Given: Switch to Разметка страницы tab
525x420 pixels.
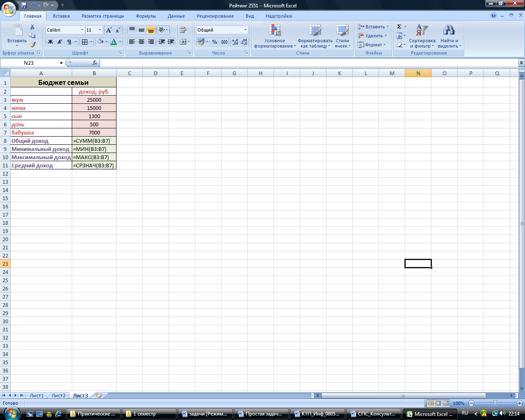Looking at the screenshot, I should (x=103, y=16).
